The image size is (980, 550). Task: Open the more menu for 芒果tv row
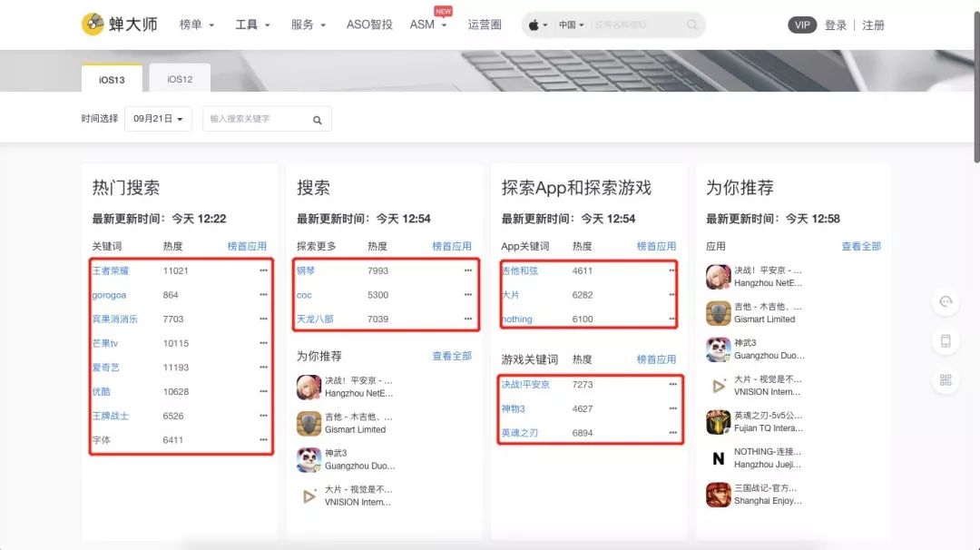[x=263, y=343]
